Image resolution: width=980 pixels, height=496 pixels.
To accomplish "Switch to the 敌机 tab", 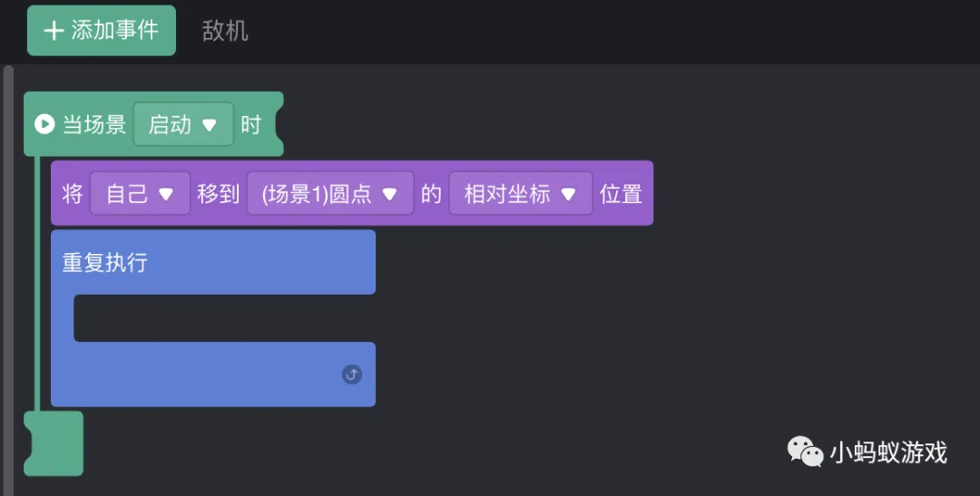I will tap(225, 31).
